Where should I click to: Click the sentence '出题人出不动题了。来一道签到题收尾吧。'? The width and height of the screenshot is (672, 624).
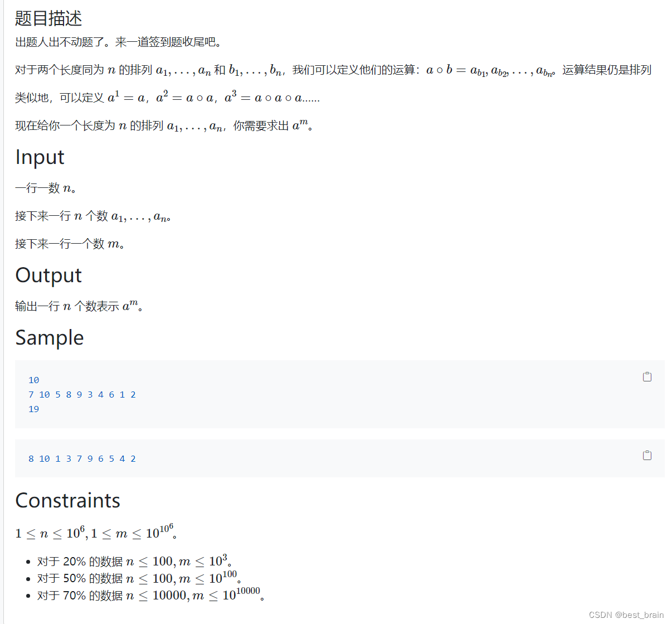tap(120, 42)
